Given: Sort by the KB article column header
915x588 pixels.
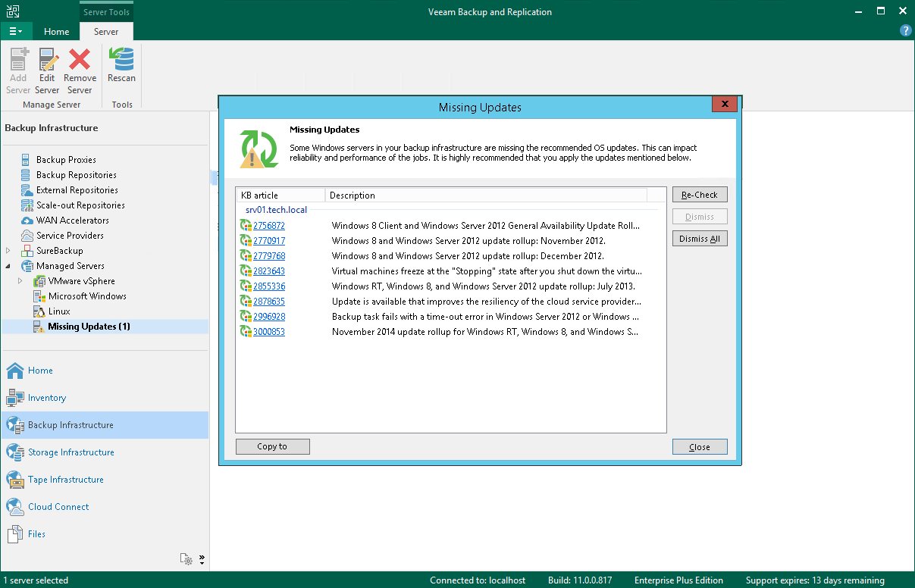Looking at the screenshot, I should coord(280,195).
